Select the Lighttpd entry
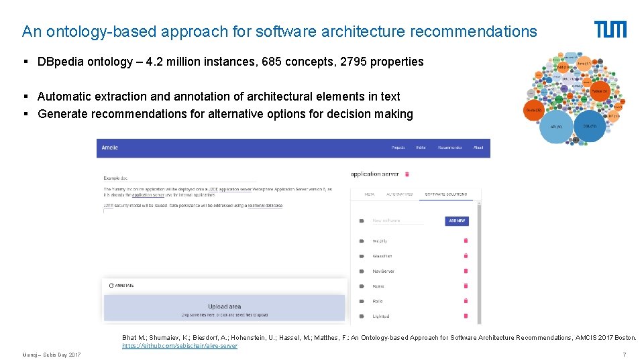 381,316
